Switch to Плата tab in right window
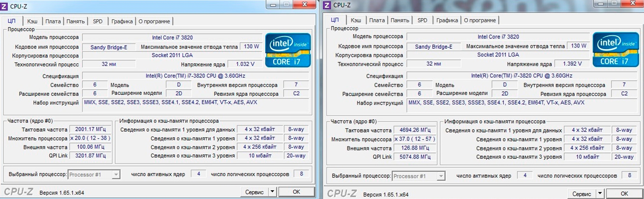Image resolution: width=644 pixels, height=199 pixels. tap(377, 20)
